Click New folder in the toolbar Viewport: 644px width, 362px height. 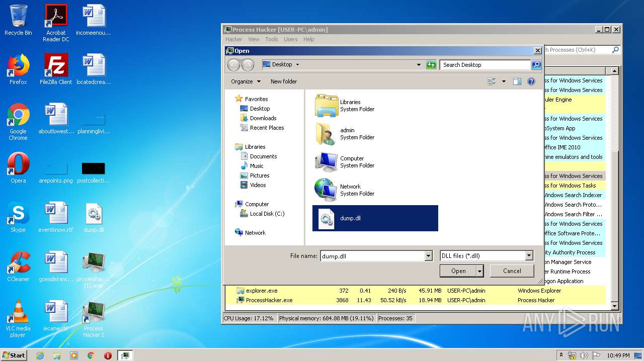point(284,81)
